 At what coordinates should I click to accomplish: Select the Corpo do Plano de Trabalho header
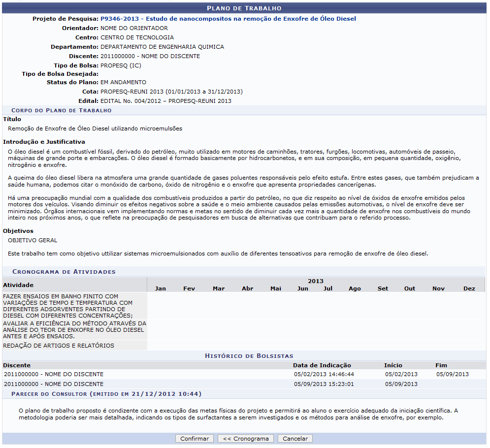[x=62, y=110]
